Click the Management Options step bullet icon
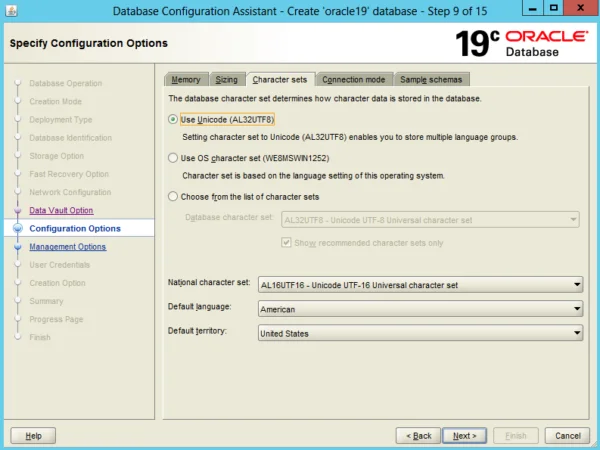600x450 pixels. [x=18, y=247]
